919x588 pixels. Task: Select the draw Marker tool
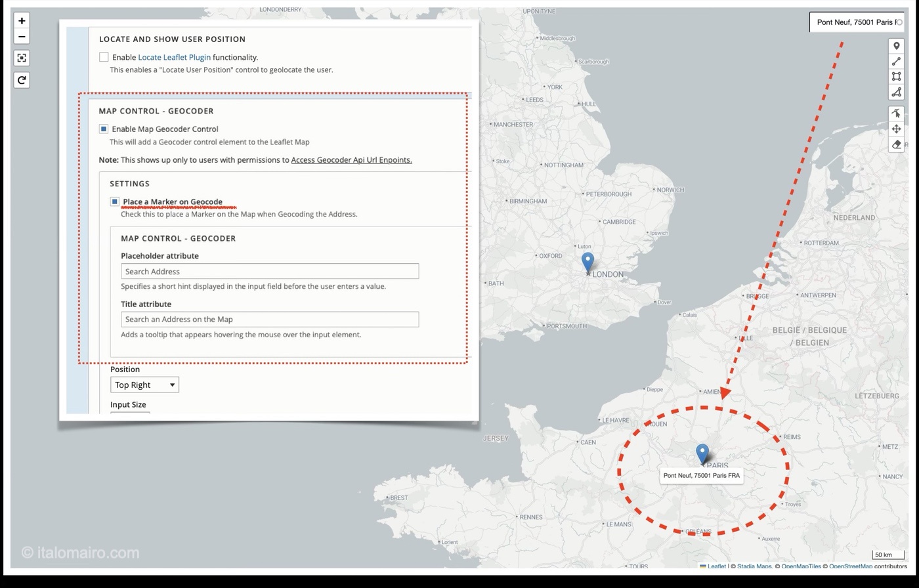pos(896,45)
